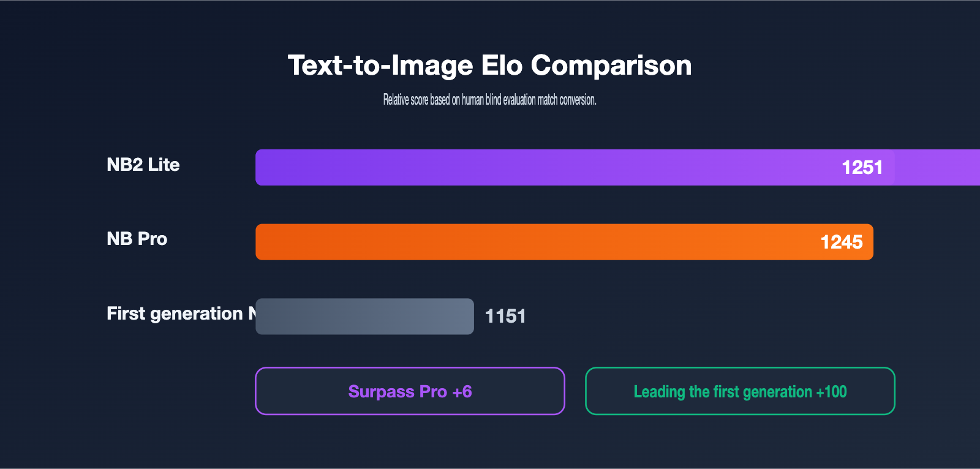The image size is (980, 469).
Task: Select the word Elo in the title
Action: point(502,66)
